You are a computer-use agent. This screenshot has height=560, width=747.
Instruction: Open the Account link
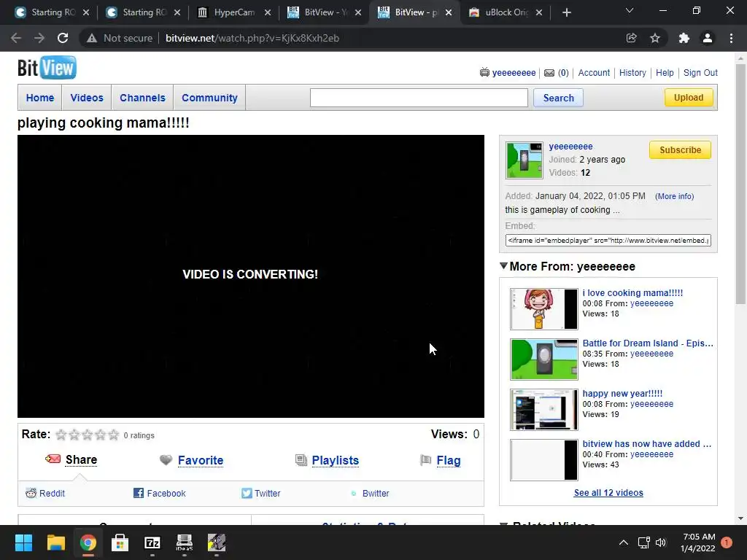point(594,73)
